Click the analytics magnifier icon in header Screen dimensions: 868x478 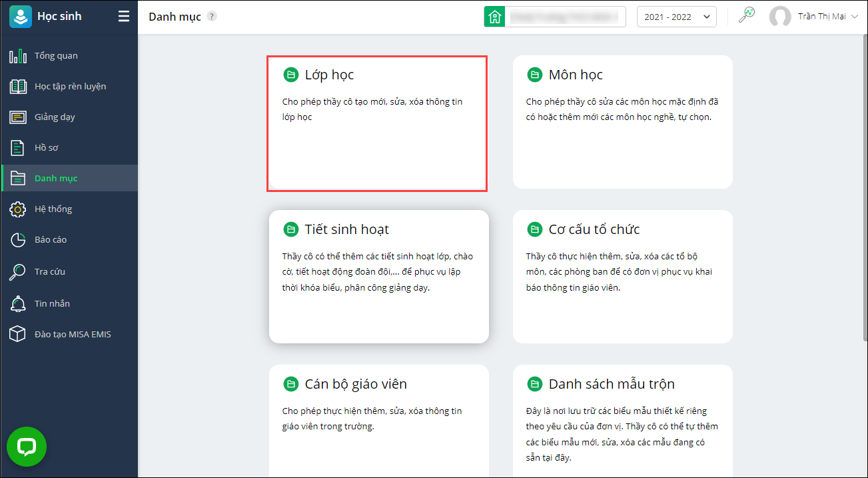point(747,17)
